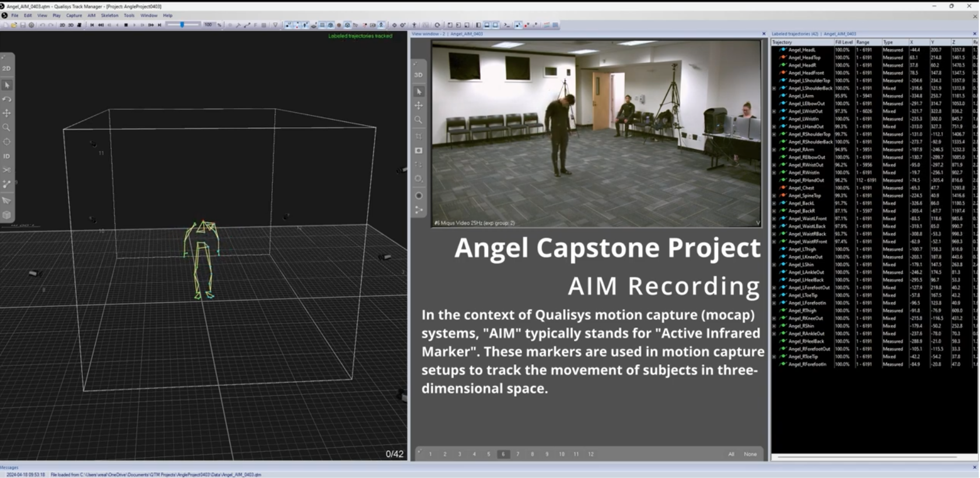Expand the Angel_RArm trajectory row
The width and height of the screenshot is (980, 478).
pos(774,149)
